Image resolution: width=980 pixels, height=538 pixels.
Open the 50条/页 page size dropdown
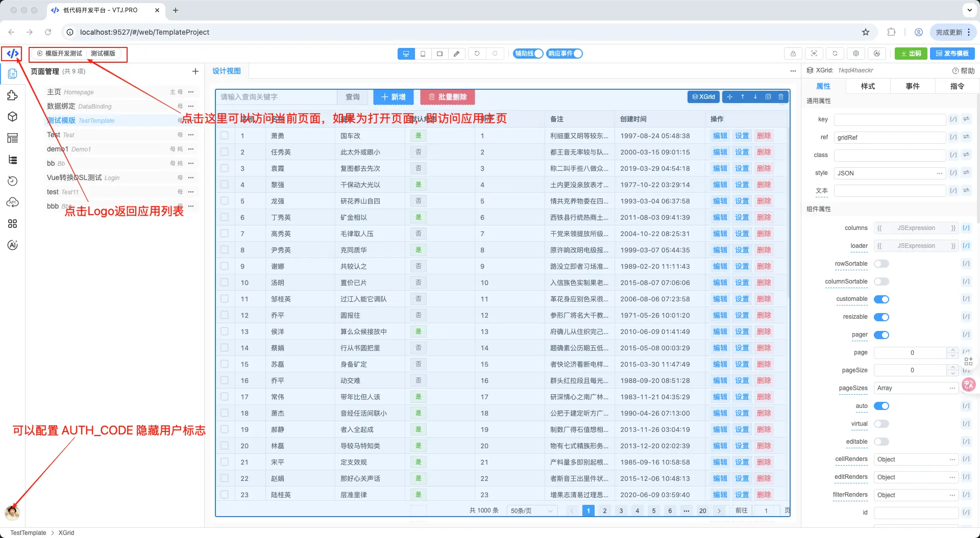pyautogui.click(x=532, y=510)
